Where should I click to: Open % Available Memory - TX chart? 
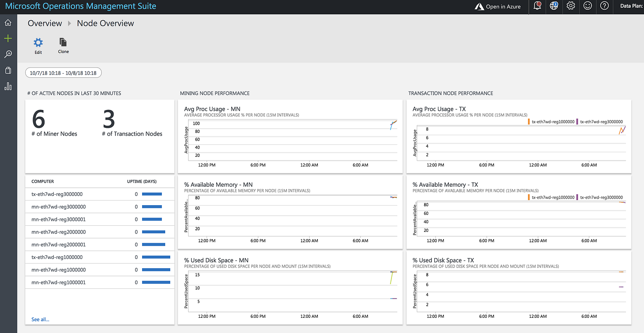click(519, 212)
